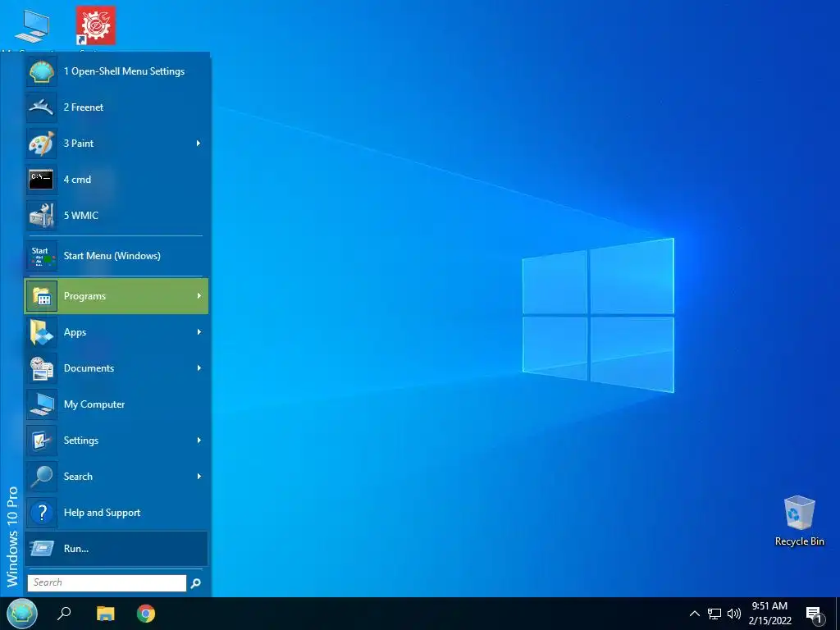Image resolution: width=840 pixels, height=630 pixels.
Task: Open the Open-Shell Menu Settings shell icon
Action: point(41,71)
